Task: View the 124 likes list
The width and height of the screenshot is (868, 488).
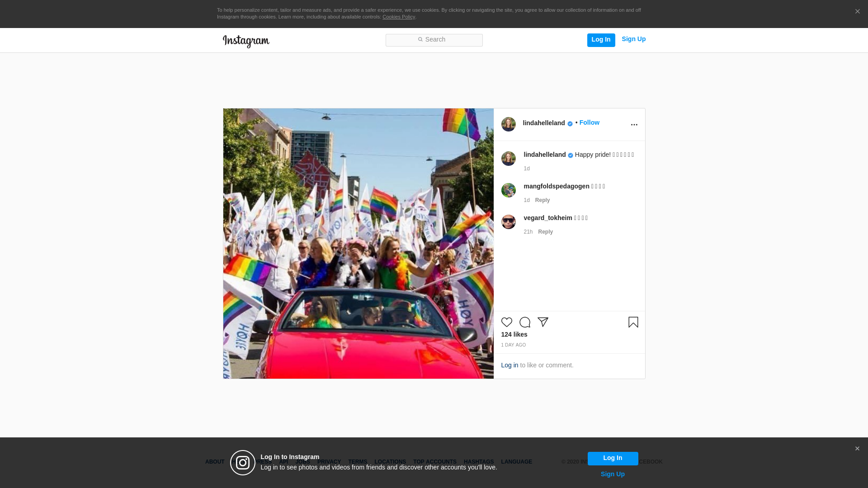Action: coord(514,334)
